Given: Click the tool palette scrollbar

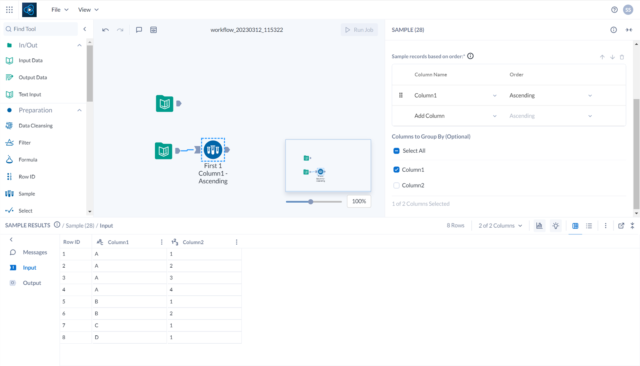Looking at the screenshot, I should click(90, 73).
